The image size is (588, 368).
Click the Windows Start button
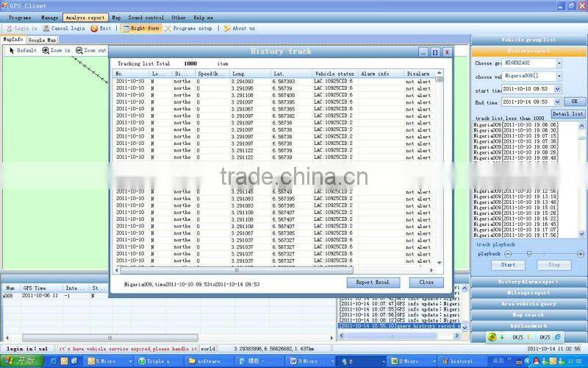coord(22,361)
